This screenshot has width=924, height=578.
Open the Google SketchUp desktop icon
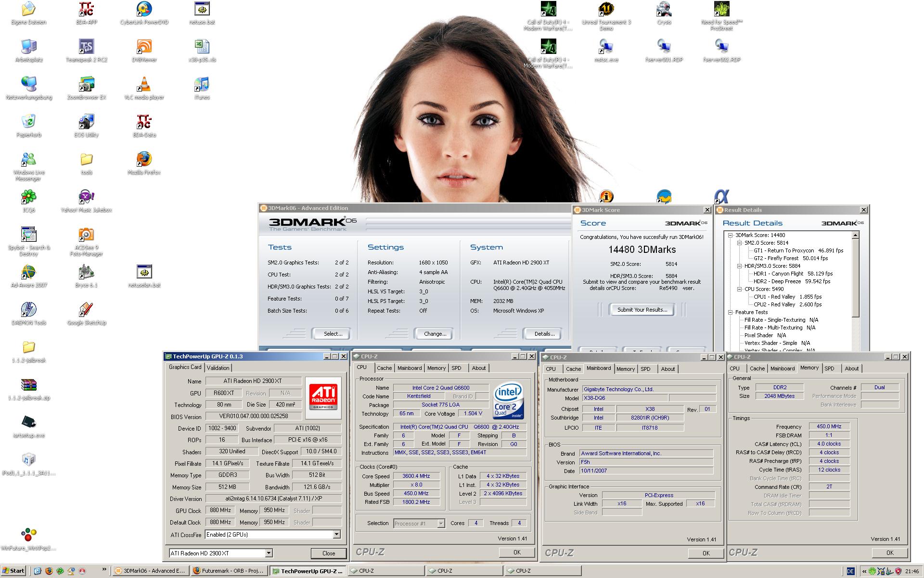click(87, 314)
